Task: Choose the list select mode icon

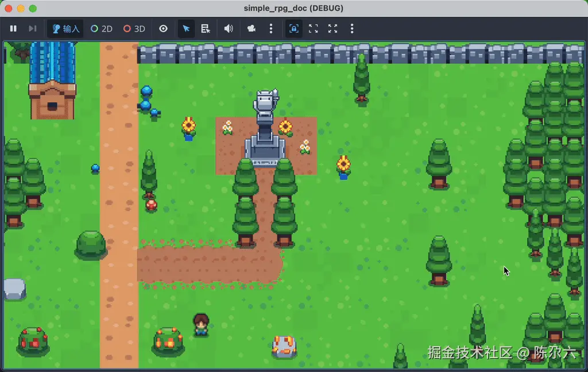Action: 206,29
